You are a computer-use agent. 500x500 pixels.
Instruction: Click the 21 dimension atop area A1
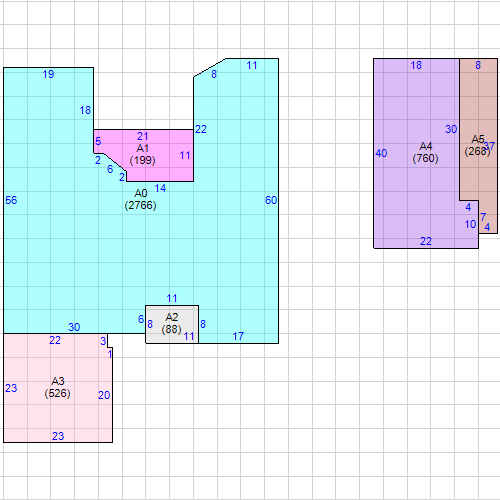click(x=143, y=136)
